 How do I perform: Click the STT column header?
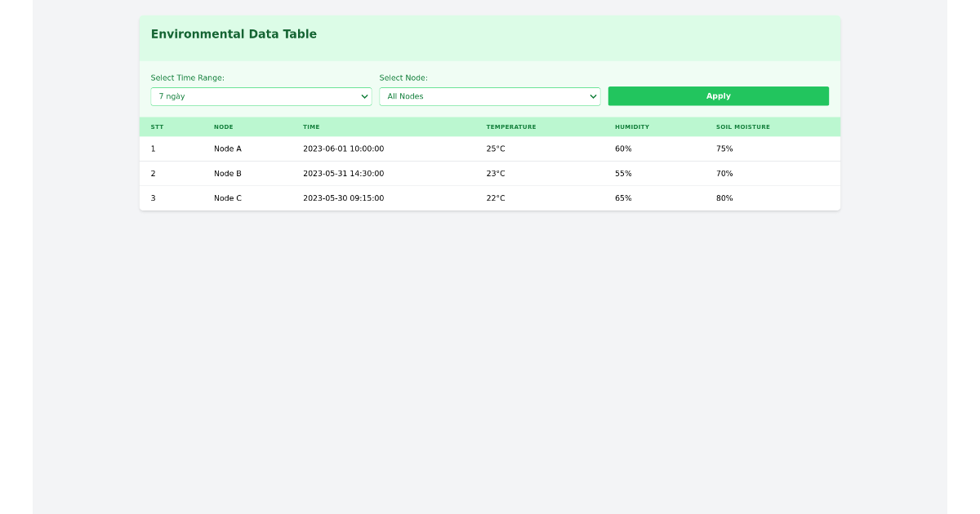(x=157, y=126)
